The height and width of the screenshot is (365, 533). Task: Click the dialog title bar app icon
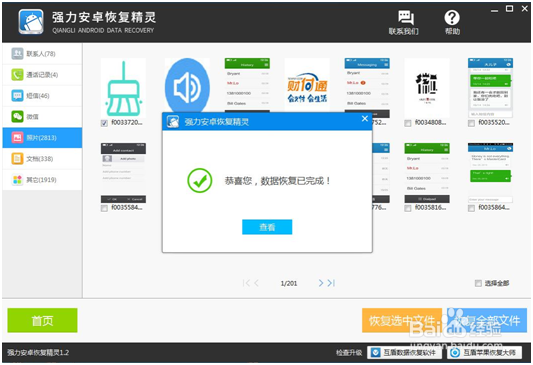[173, 121]
